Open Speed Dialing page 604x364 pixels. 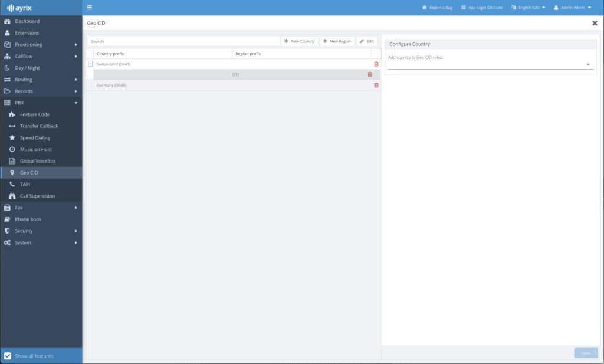(35, 138)
